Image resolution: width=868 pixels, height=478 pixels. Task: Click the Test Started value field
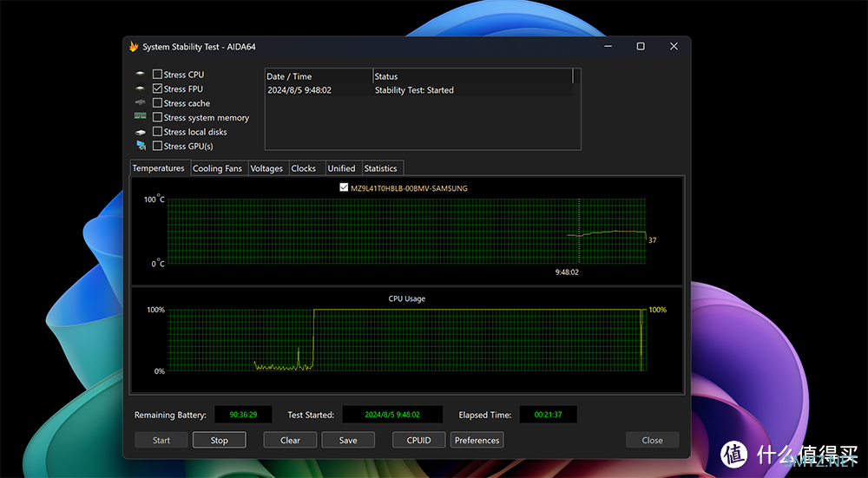[392, 415]
